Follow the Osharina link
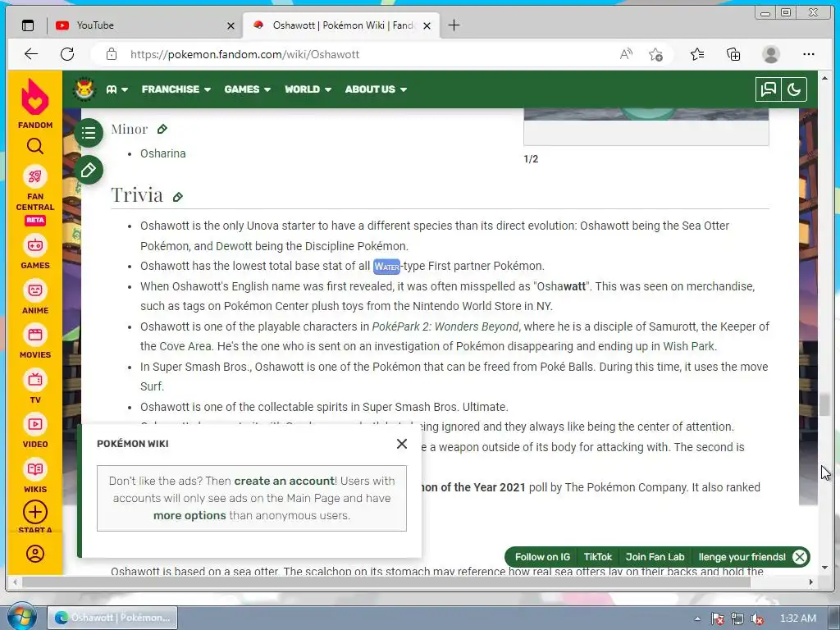Viewport: 840px width, 630px height. tap(163, 153)
